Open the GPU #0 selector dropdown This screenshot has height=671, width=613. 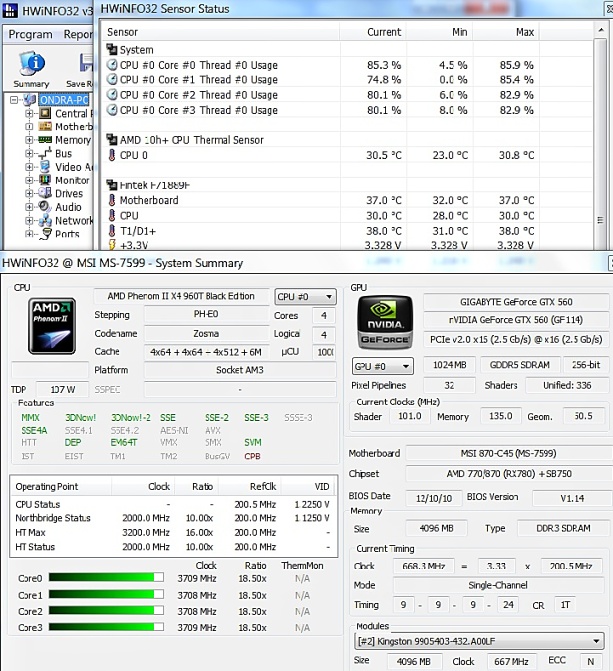382,366
